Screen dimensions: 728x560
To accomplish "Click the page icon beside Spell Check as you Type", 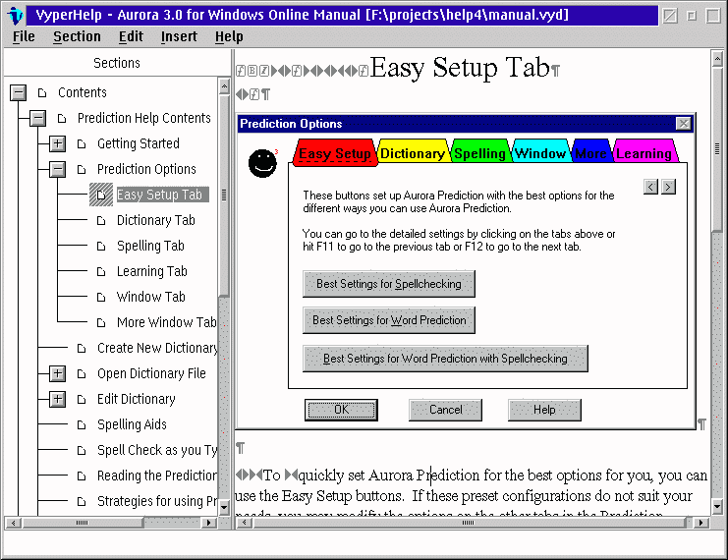I will (82, 450).
